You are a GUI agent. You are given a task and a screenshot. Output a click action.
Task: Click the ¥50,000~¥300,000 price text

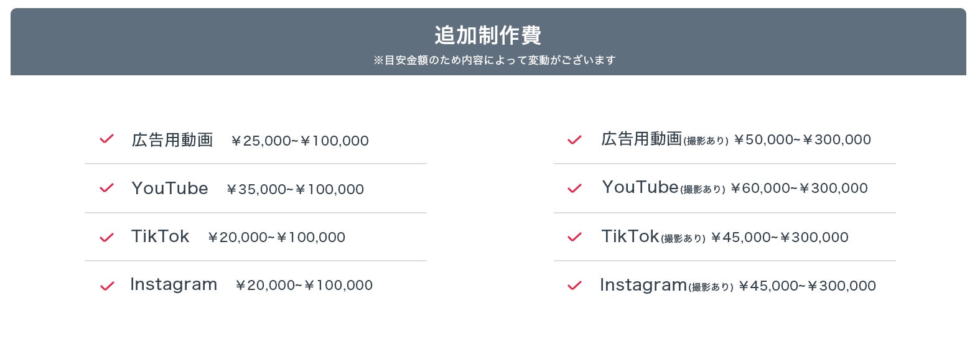pos(802,140)
